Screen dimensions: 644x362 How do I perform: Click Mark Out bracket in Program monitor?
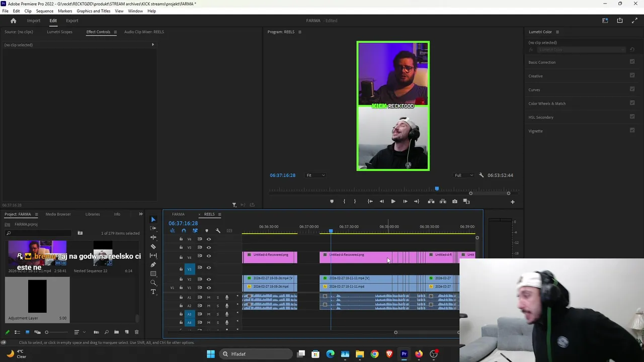pos(355,202)
